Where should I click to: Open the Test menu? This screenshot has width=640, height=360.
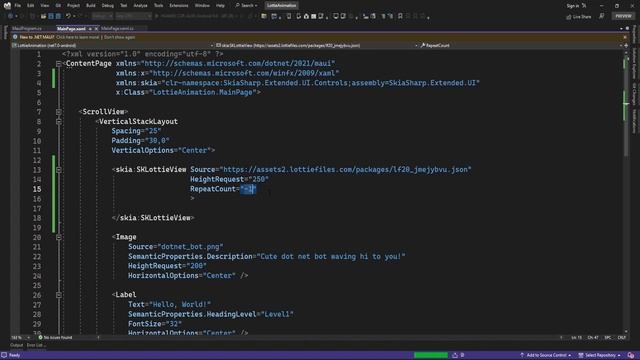coord(124,6)
